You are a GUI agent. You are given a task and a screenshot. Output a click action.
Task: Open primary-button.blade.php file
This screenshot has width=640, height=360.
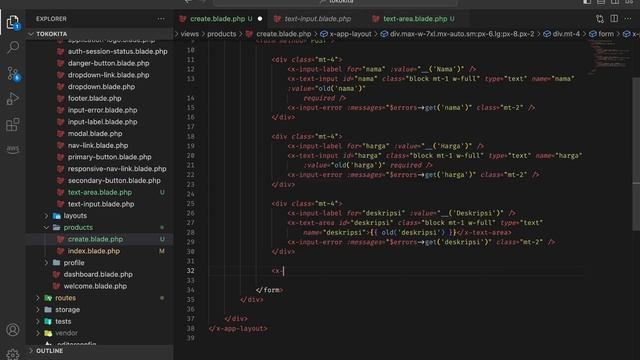[x=109, y=157]
